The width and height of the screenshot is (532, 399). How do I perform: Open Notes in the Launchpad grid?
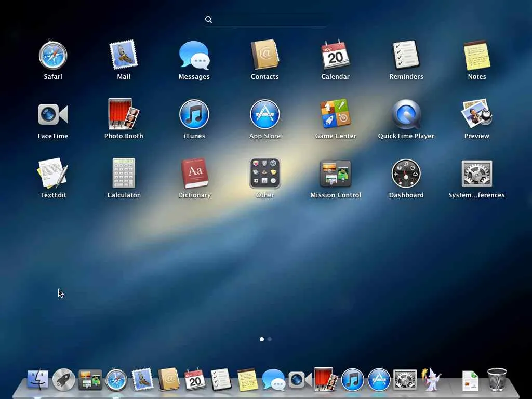click(477, 56)
